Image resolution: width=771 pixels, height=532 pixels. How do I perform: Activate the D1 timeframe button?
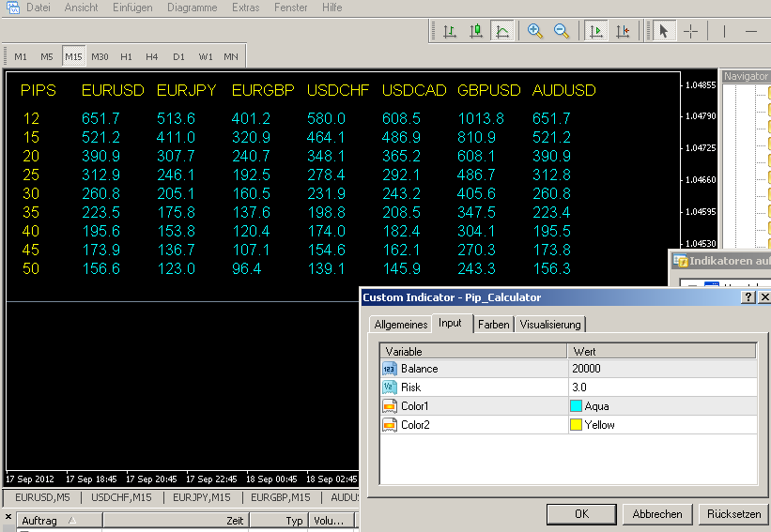(x=178, y=56)
